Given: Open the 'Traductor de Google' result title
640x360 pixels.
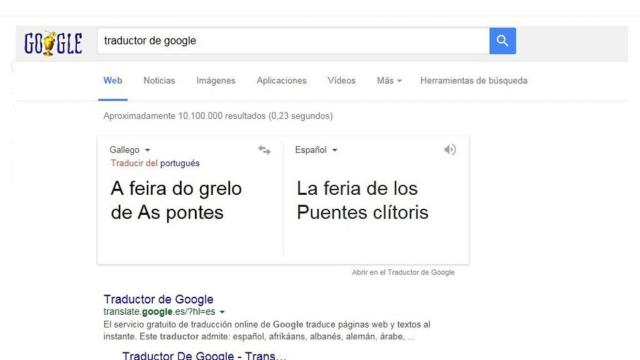Looking at the screenshot, I should 158,299.
